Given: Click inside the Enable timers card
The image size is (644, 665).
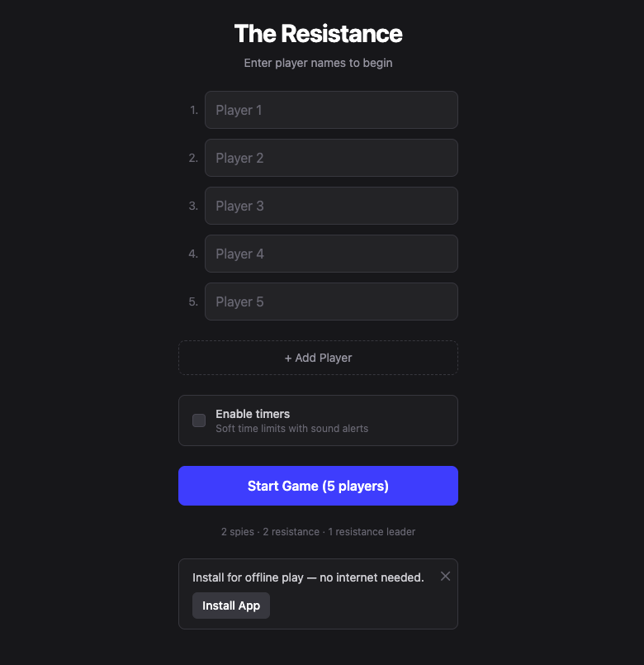Looking at the screenshot, I should (318, 420).
